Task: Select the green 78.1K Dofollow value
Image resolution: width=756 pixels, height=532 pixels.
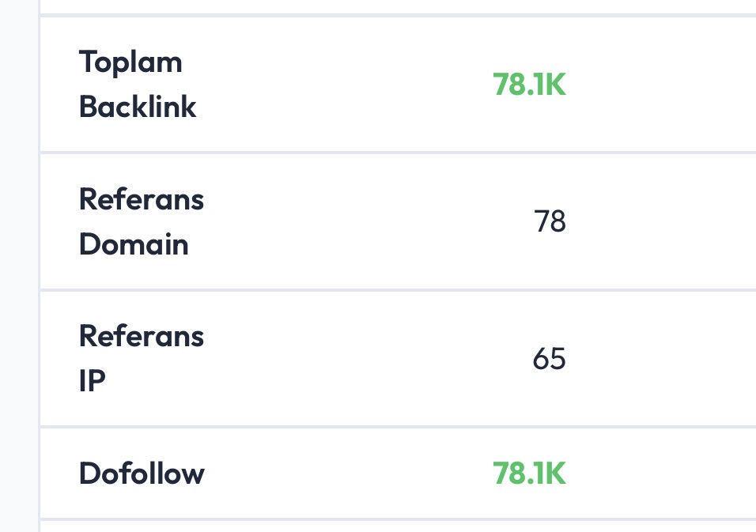Action: pos(529,474)
